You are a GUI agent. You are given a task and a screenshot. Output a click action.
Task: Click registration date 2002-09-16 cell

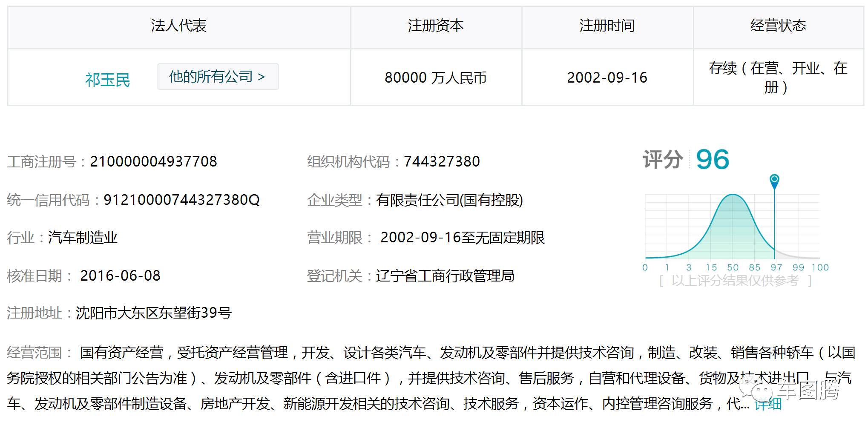click(x=607, y=78)
